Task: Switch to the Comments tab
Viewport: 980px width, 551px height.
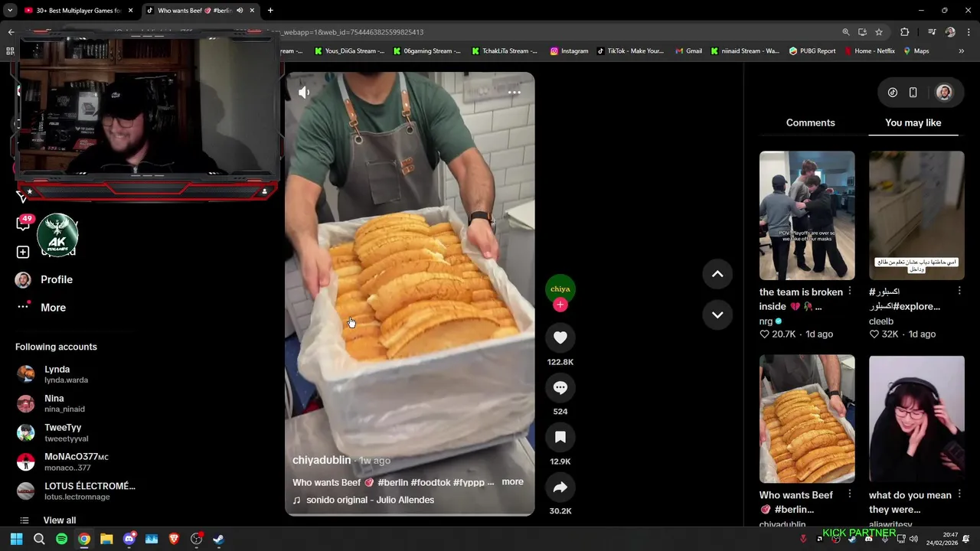Action: [x=810, y=122]
